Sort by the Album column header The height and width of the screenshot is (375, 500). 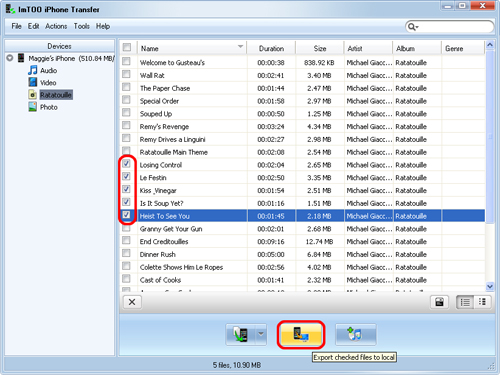pyautogui.click(x=417, y=48)
